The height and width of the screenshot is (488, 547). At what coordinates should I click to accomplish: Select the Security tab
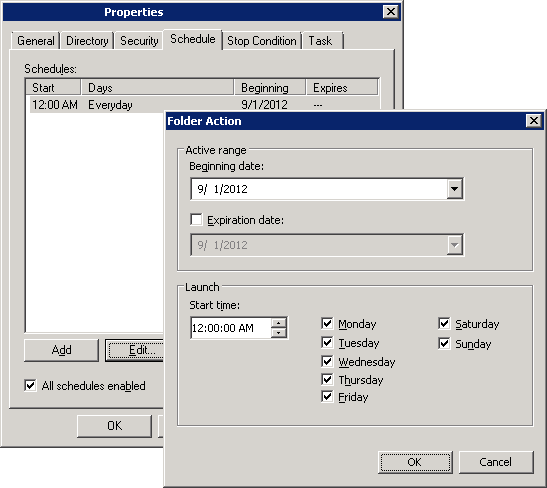pyautogui.click(x=139, y=41)
